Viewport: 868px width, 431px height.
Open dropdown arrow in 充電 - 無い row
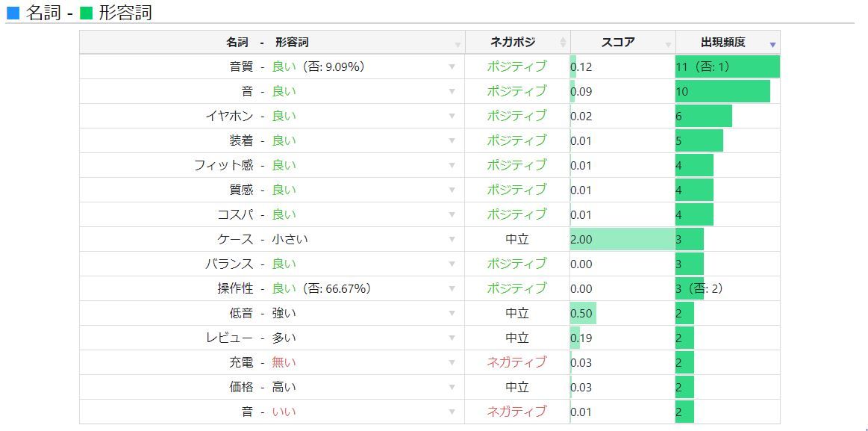(452, 363)
